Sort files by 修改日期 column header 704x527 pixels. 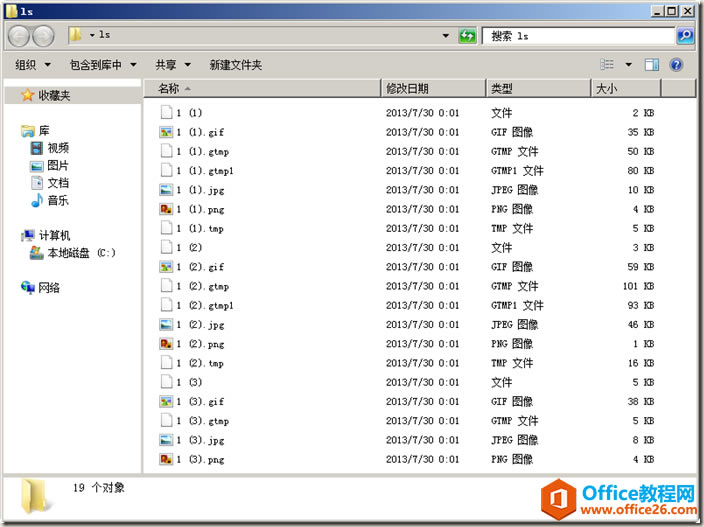(433, 89)
